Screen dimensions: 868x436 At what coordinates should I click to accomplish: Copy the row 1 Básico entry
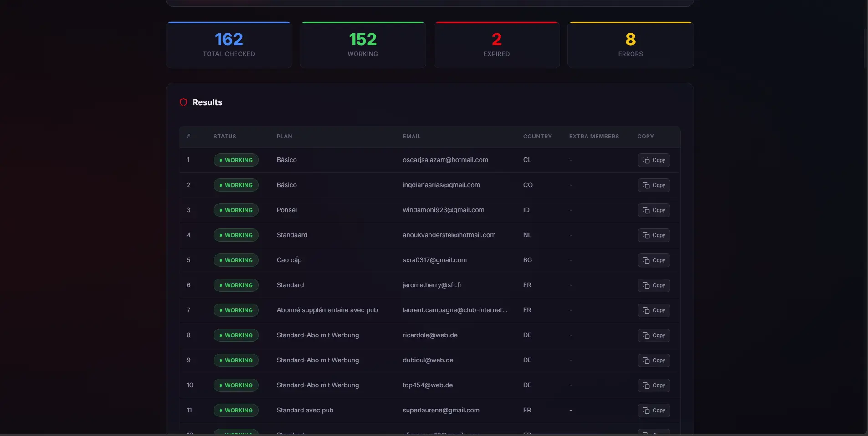pyautogui.click(x=654, y=160)
